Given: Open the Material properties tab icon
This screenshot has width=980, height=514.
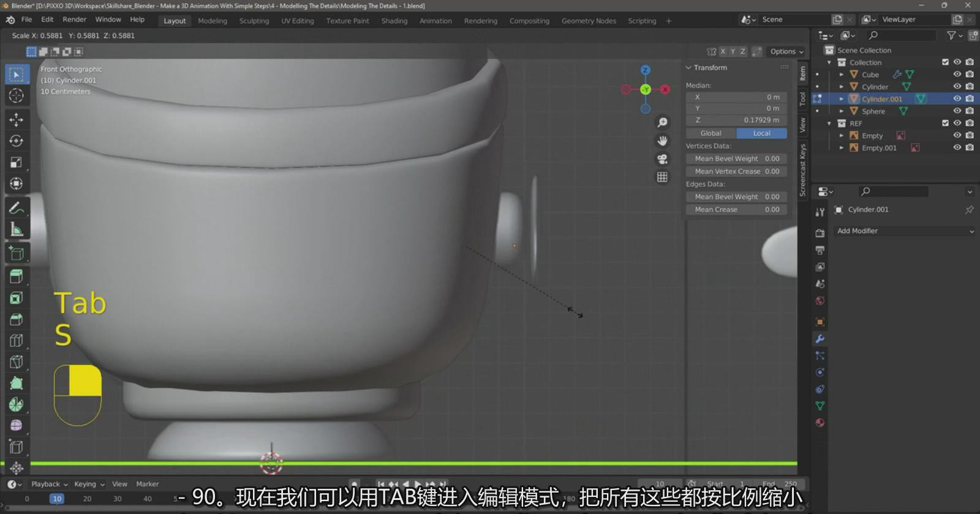Looking at the screenshot, I should click(820, 423).
